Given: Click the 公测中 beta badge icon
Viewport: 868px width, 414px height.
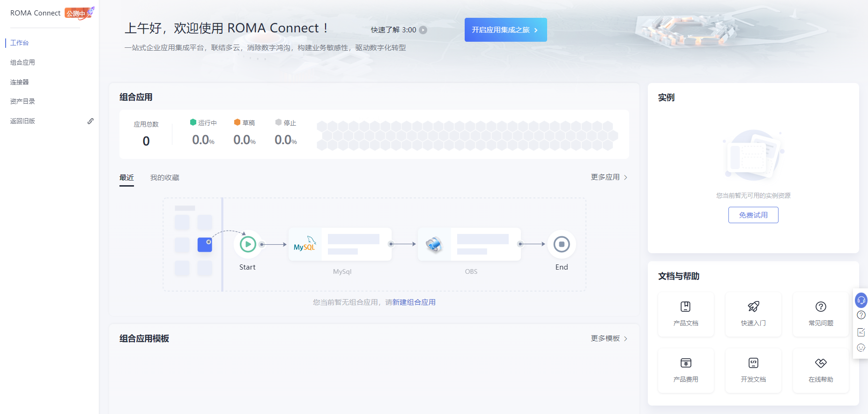Looking at the screenshot, I should pos(79,13).
